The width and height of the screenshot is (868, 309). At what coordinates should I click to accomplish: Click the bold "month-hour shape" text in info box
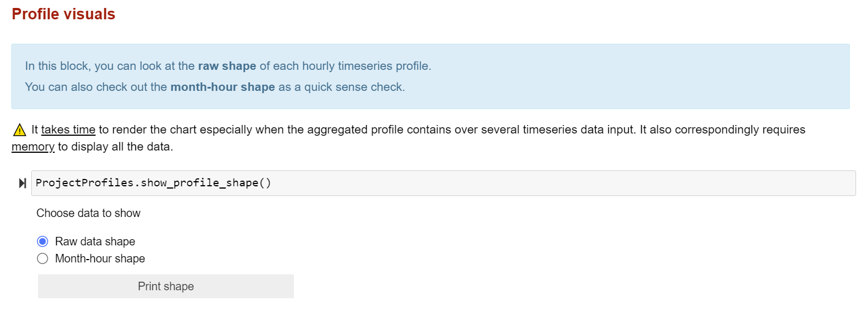(223, 87)
